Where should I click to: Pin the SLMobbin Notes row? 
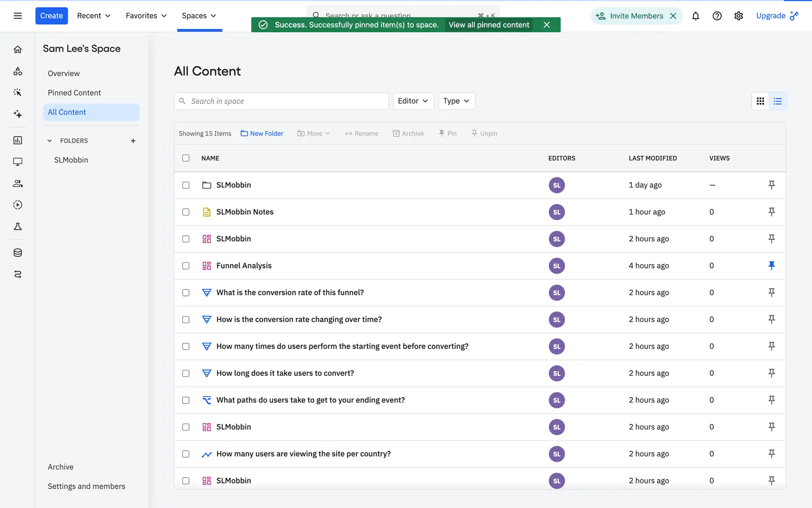point(771,212)
